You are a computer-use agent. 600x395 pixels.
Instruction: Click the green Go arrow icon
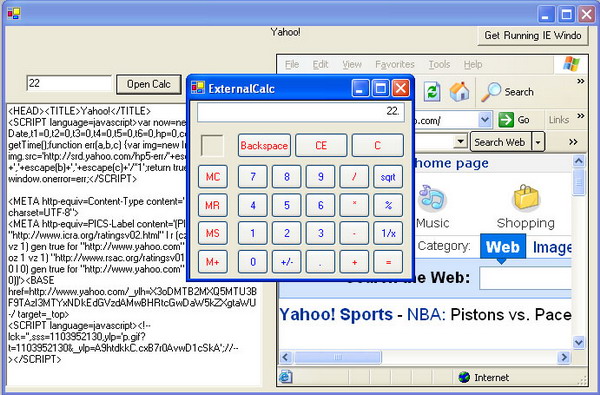click(x=506, y=120)
